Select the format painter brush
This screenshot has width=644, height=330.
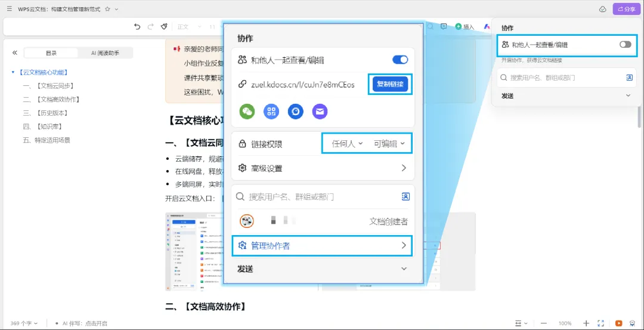click(x=164, y=27)
